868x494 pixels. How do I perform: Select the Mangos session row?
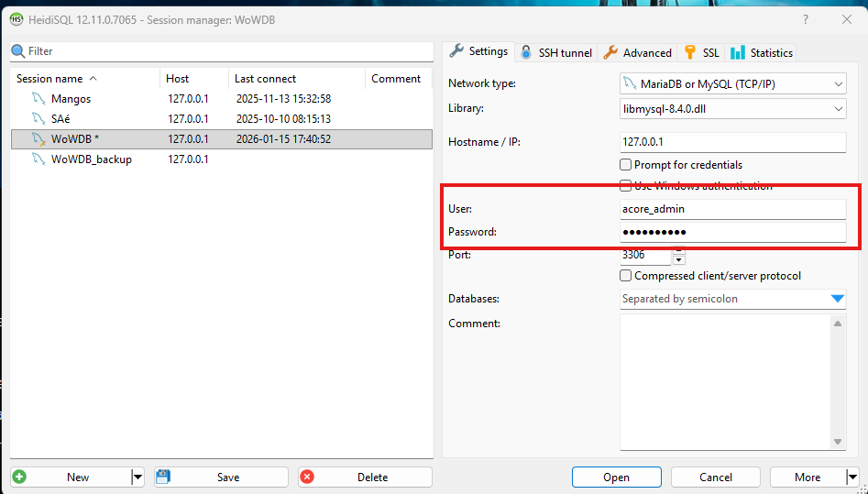[222, 99]
